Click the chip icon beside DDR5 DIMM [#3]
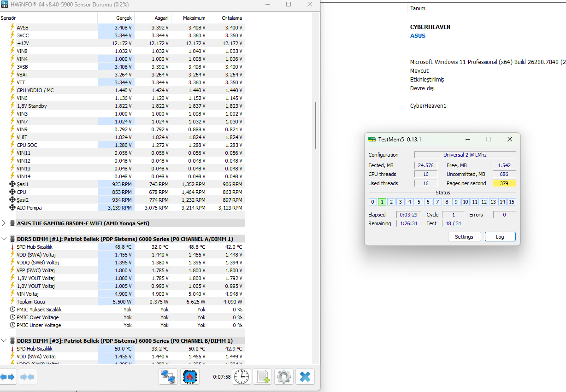Image resolution: width=566 pixels, height=392 pixels. [12, 341]
